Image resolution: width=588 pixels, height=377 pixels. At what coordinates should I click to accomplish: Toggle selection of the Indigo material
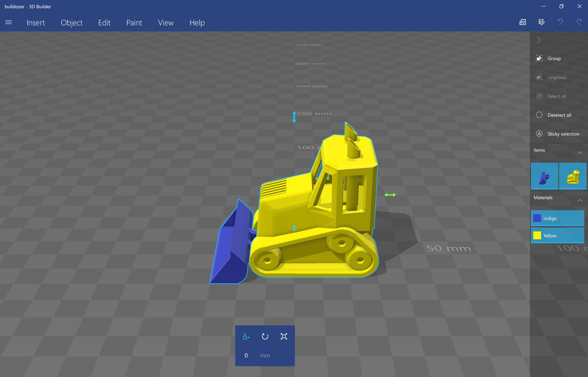(x=557, y=218)
